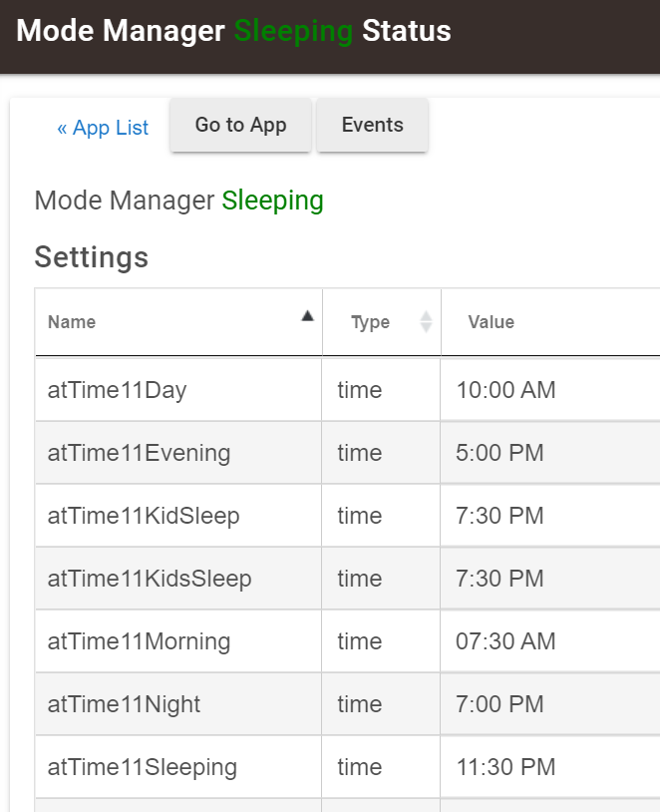Select the atTime11Sleeping setting name
The width and height of the screenshot is (660, 812).
(x=143, y=767)
